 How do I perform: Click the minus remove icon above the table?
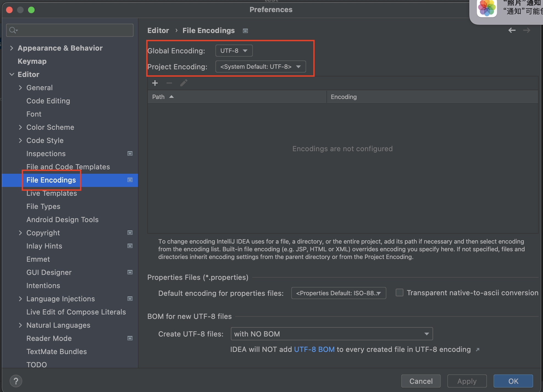pos(169,83)
